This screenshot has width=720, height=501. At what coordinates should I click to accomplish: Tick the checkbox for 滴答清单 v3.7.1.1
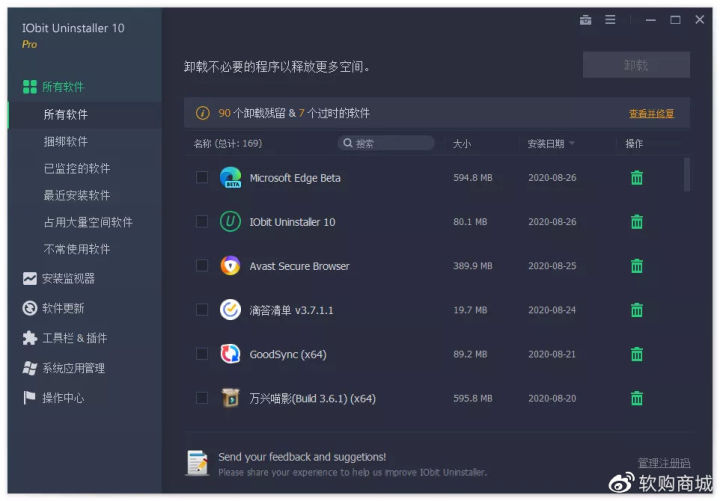pyautogui.click(x=202, y=310)
